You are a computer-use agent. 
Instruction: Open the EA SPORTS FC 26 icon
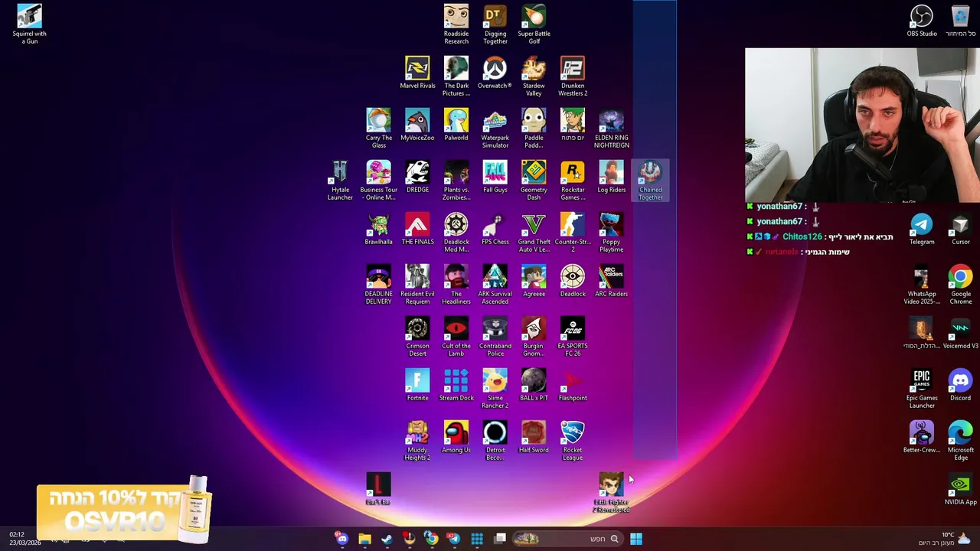[573, 337]
